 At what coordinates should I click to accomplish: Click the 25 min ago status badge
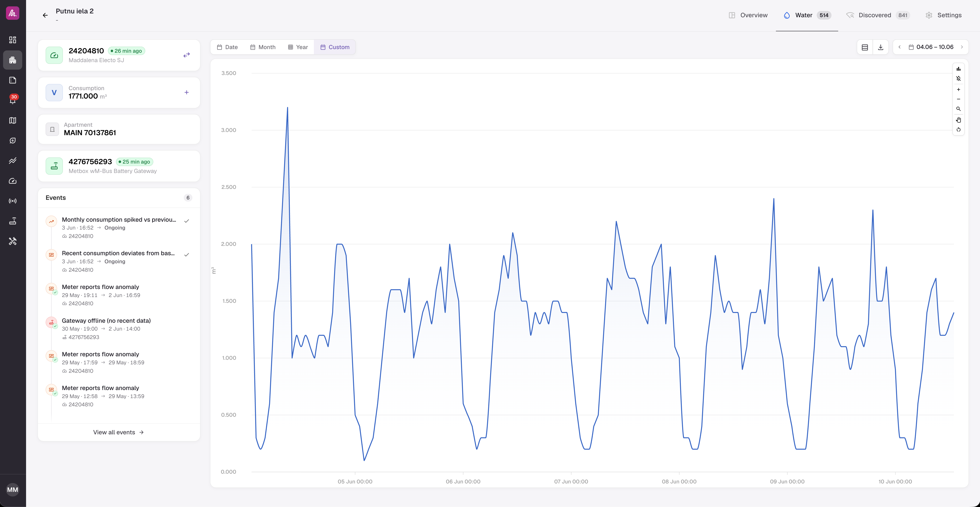pos(134,162)
